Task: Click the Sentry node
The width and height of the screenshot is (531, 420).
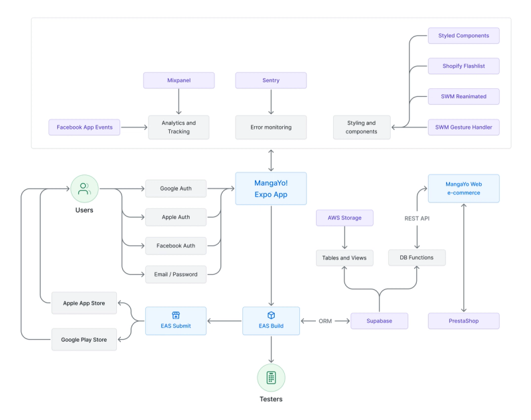Action: coord(270,80)
